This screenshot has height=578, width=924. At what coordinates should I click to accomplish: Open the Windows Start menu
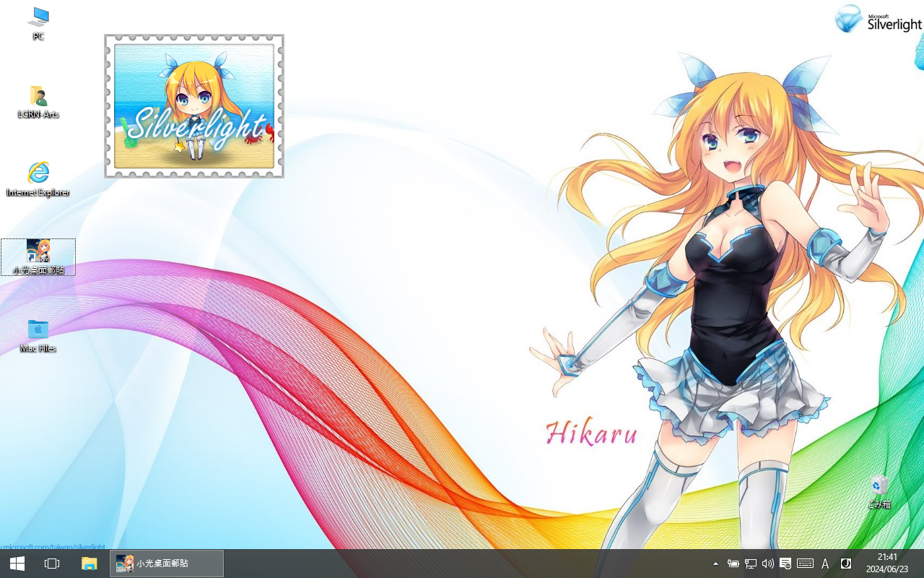(17, 564)
